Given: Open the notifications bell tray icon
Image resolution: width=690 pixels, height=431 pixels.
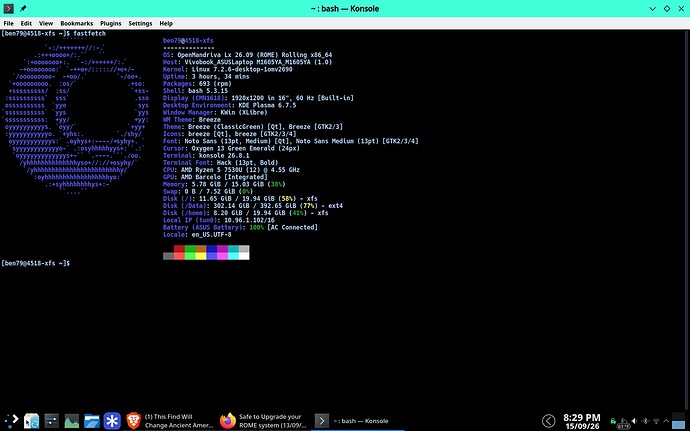Looking at the screenshot, I should click(624, 422).
